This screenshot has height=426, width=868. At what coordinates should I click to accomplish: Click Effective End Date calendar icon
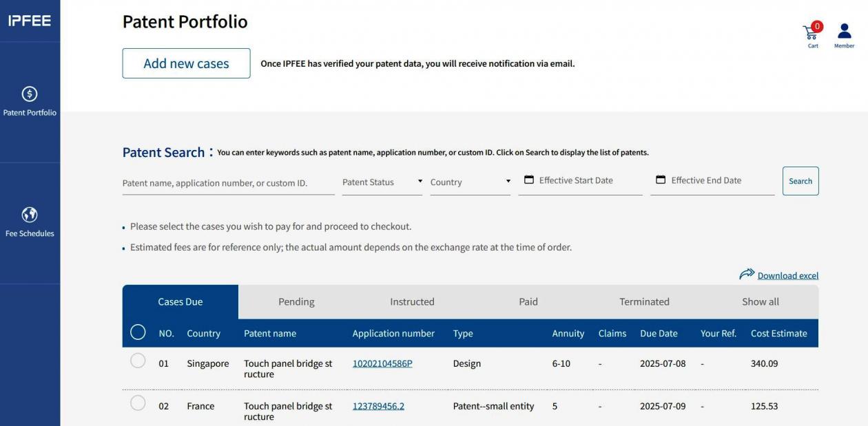pyautogui.click(x=661, y=180)
